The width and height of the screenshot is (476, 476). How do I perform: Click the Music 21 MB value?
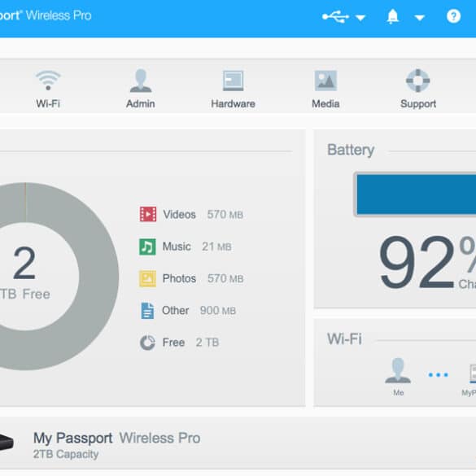(216, 247)
